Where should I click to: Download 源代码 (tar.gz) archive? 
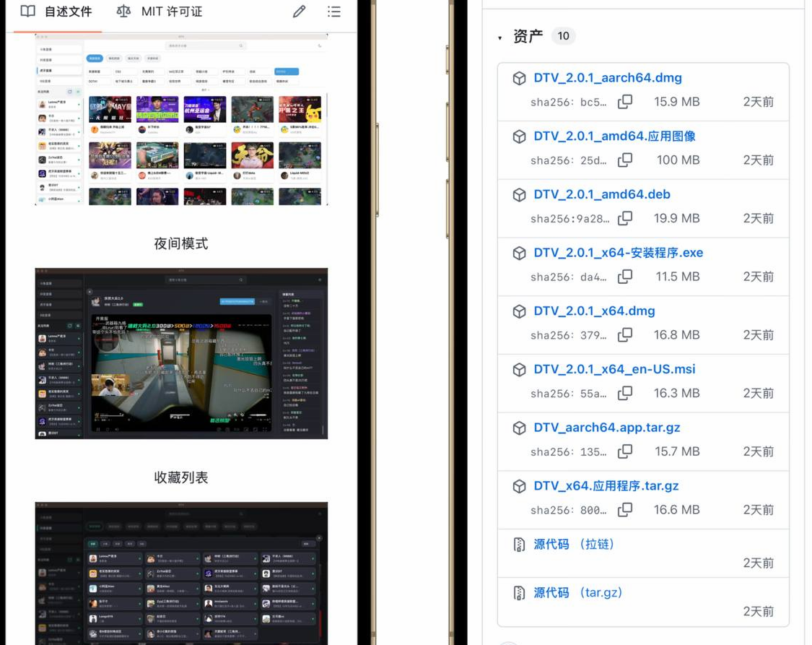coord(577,593)
